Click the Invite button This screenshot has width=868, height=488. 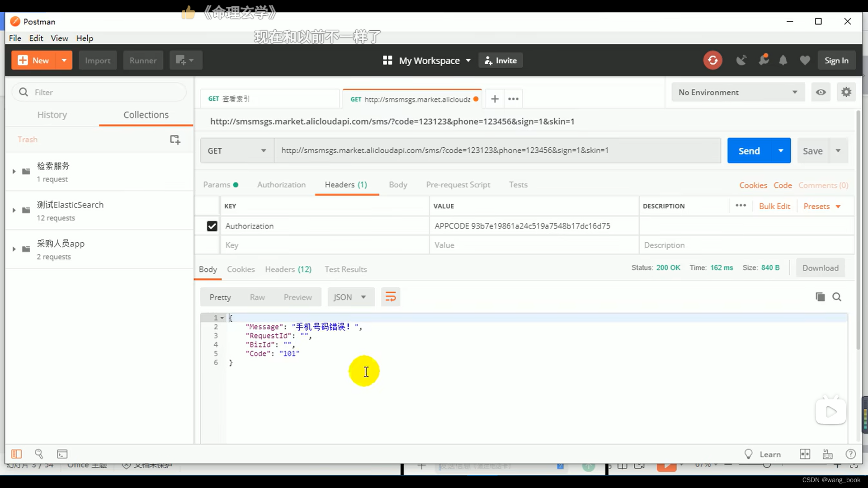coord(500,60)
